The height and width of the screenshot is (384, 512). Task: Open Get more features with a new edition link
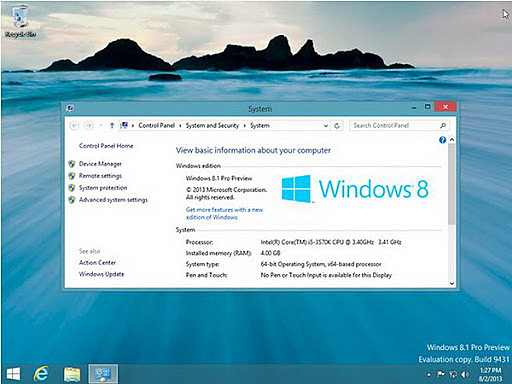coord(224,213)
